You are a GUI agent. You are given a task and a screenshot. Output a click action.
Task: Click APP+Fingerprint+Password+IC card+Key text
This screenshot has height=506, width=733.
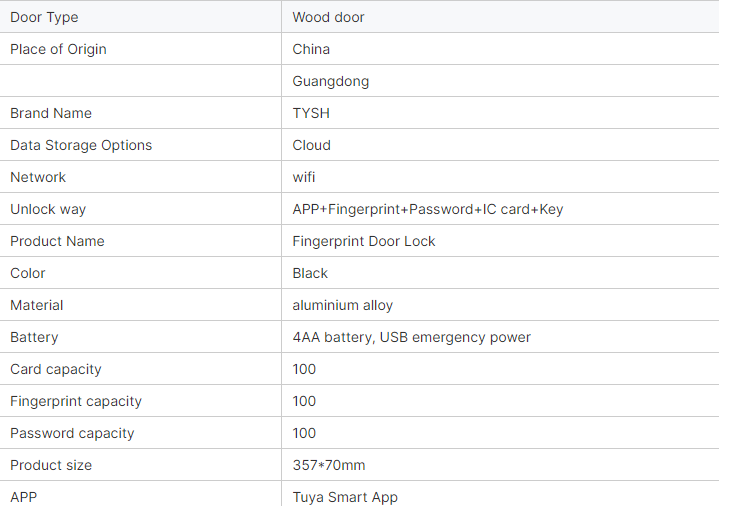coord(428,210)
